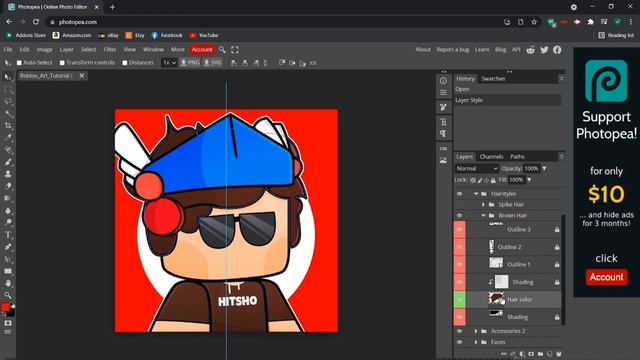The width and height of the screenshot is (640, 360).
Task: Collapse the Hairstyles folder
Action: click(x=476, y=194)
